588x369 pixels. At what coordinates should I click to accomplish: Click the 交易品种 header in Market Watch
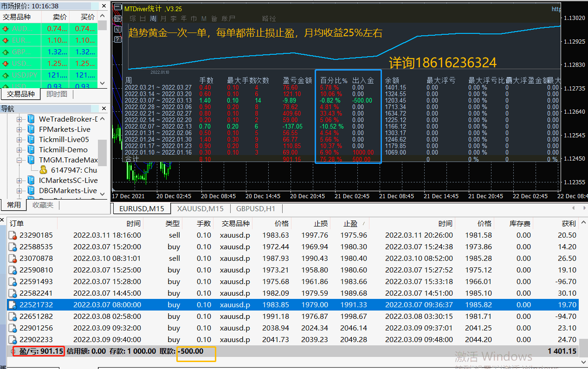click(17, 17)
